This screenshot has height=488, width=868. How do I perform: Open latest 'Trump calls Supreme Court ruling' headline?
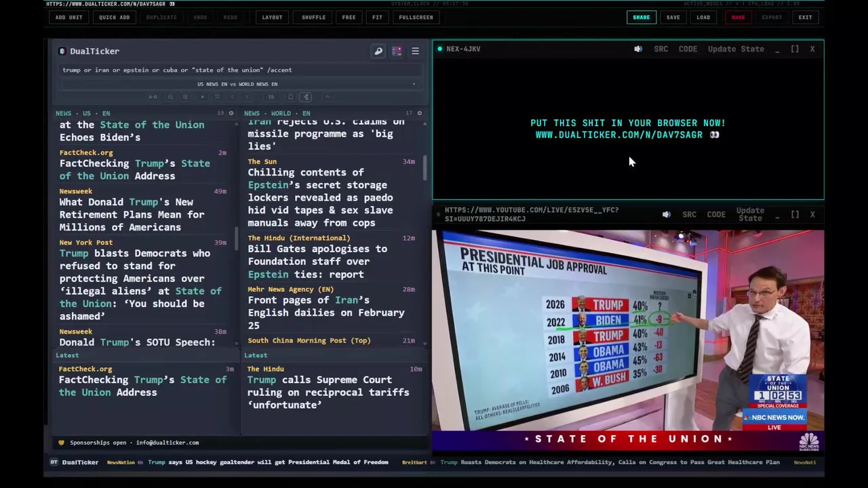click(x=328, y=392)
